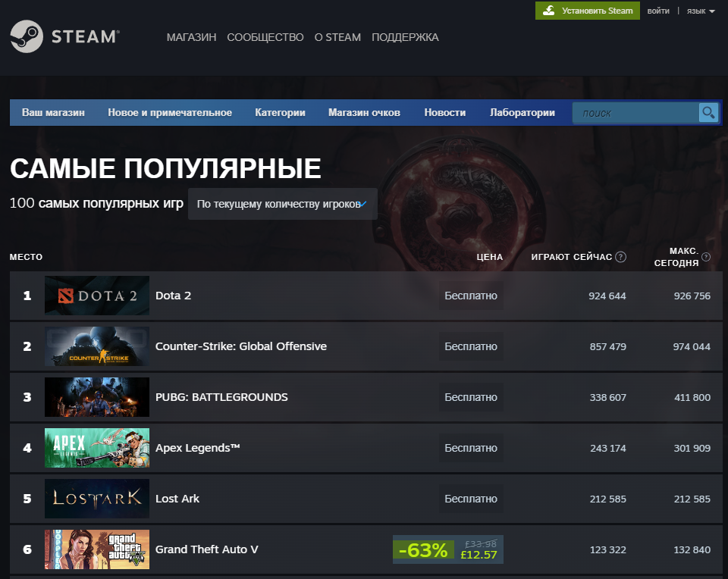Screen dimensions: 728x579
Task: Click the current players value 857 479
Action: pyautogui.click(x=607, y=346)
